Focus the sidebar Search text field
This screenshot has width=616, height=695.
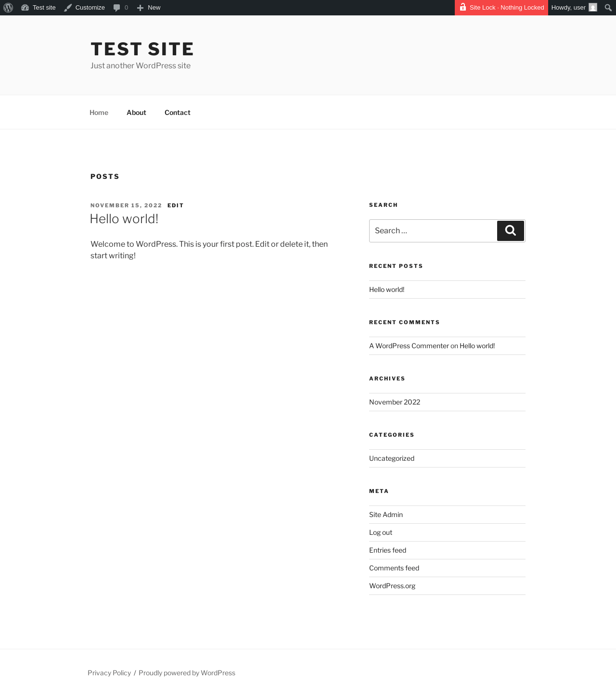(x=433, y=231)
